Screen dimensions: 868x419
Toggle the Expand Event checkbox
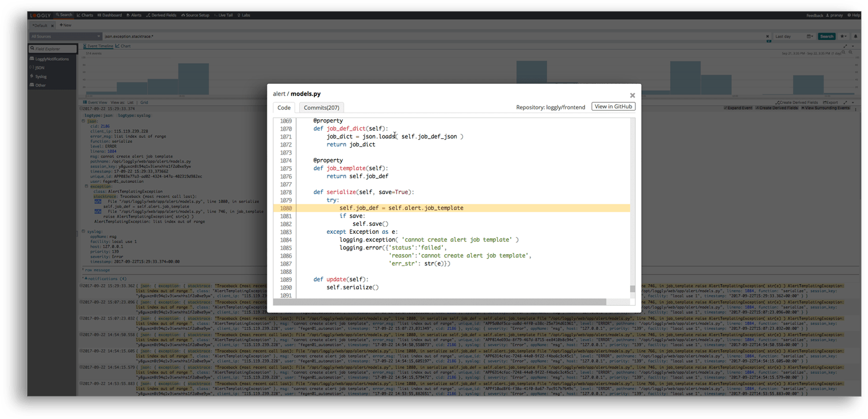725,108
